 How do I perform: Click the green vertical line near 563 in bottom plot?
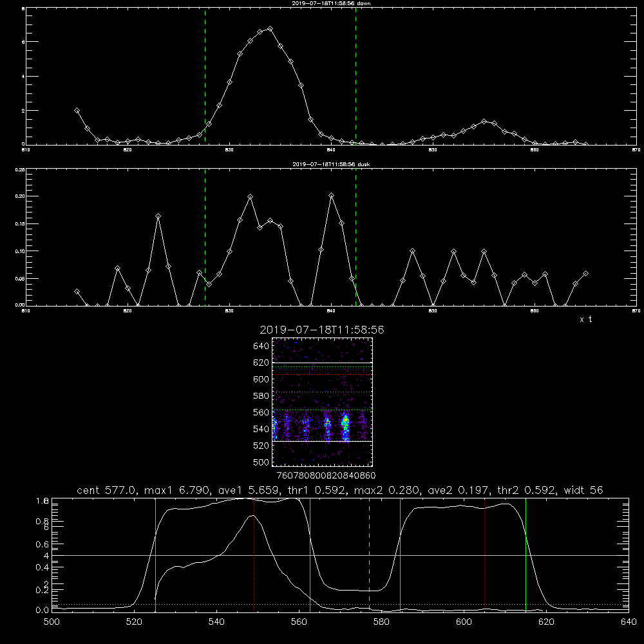310,554
